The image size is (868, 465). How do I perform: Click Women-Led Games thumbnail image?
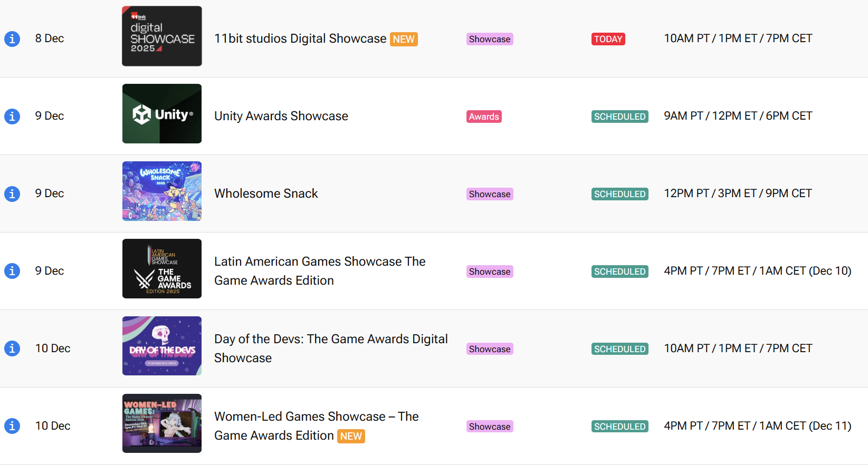(x=162, y=423)
